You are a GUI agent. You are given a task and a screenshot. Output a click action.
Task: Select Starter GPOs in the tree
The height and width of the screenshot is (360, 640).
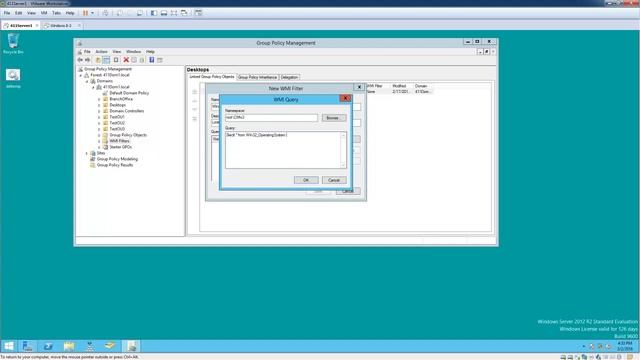(120, 147)
